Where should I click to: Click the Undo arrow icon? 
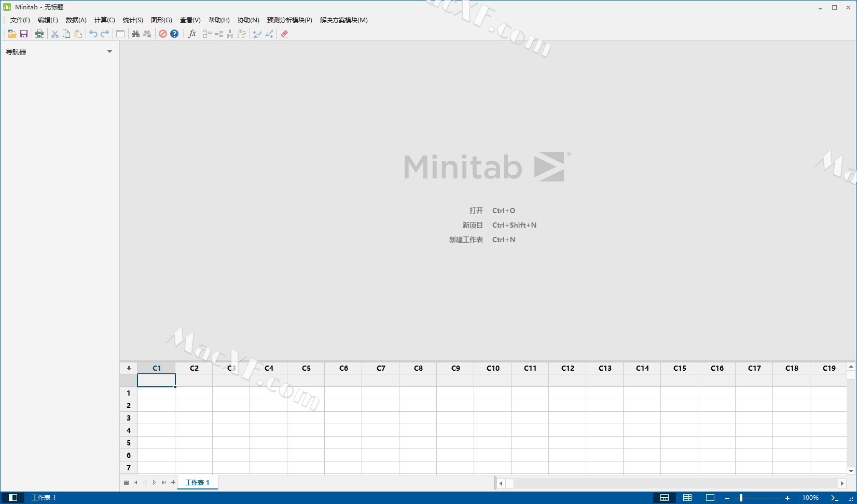(93, 34)
